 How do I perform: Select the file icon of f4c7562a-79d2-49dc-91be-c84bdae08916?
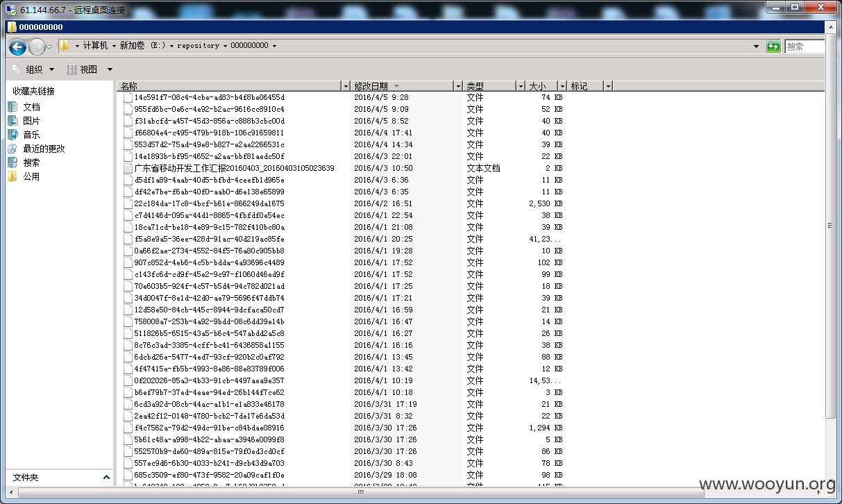pyautogui.click(x=127, y=428)
